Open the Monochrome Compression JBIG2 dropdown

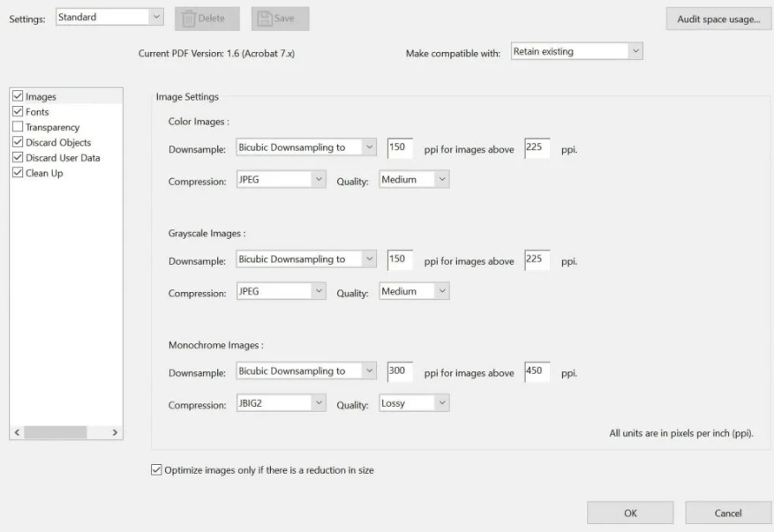point(282,404)
